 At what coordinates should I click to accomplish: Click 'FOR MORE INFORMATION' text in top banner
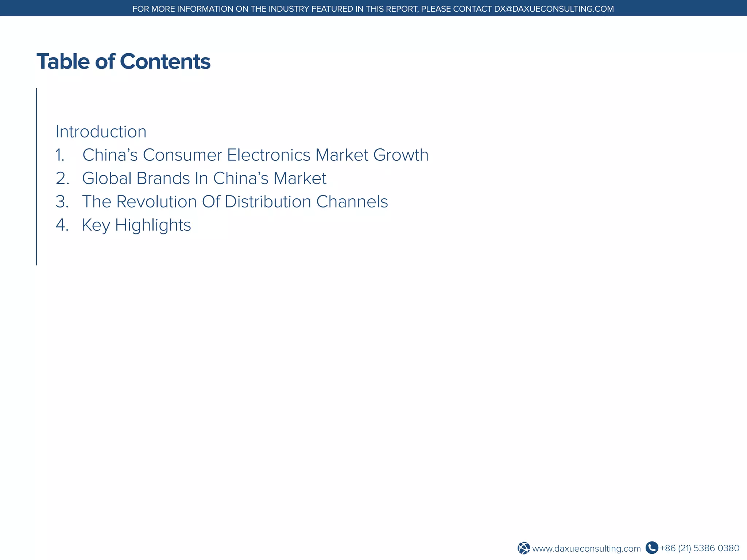click(183, 9)
